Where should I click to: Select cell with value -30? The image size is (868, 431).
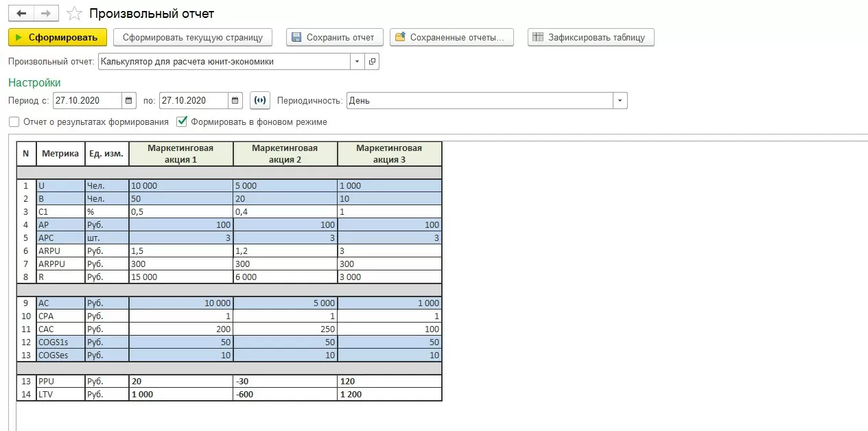(285, 382)
